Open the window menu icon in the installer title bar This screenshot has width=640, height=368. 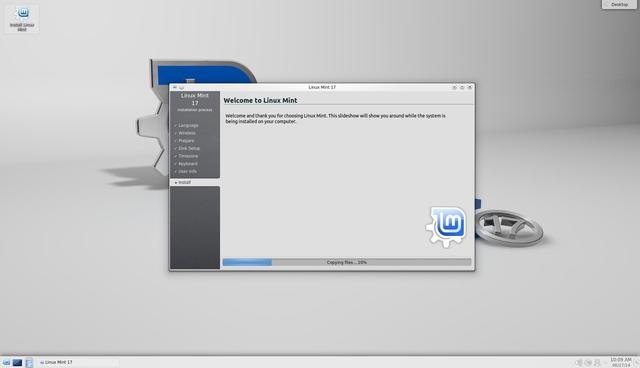tap(175, 87)
